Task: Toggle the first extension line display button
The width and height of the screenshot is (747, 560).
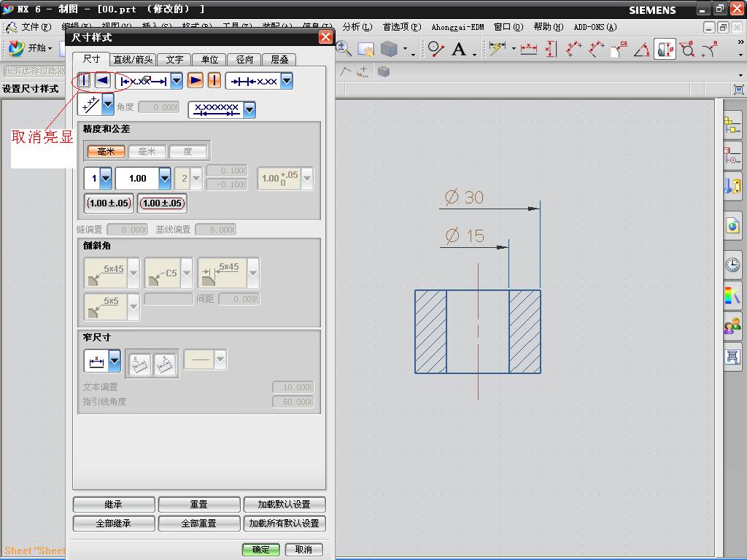Action: [x=84, y=80]
